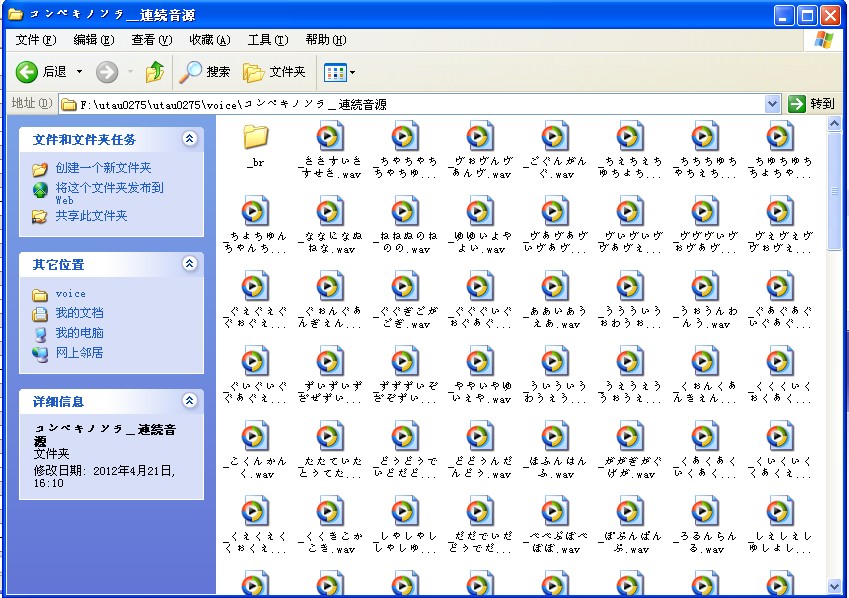Click 共享此文件夹 link
Screen dimensions: 849x598
tap(91, 216)
